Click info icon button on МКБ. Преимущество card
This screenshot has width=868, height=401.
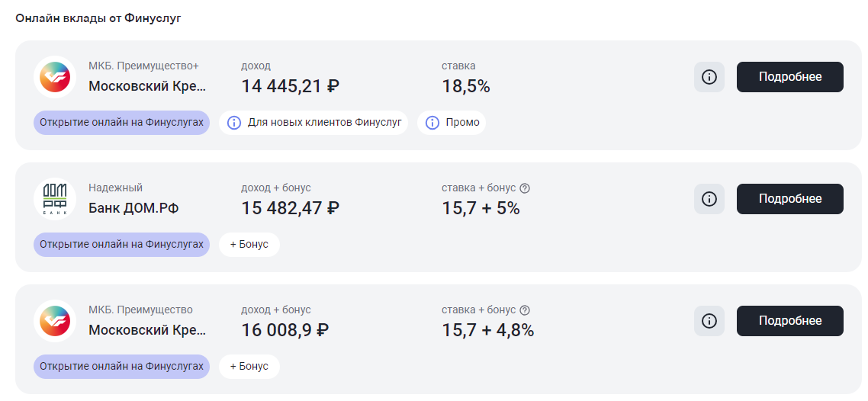coord(709,321)
